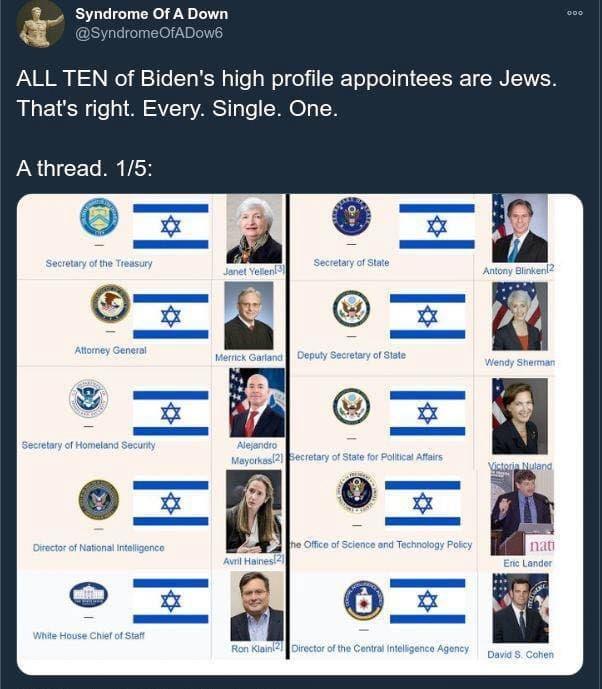Click the White House logo icon

(x=88, y=594)
